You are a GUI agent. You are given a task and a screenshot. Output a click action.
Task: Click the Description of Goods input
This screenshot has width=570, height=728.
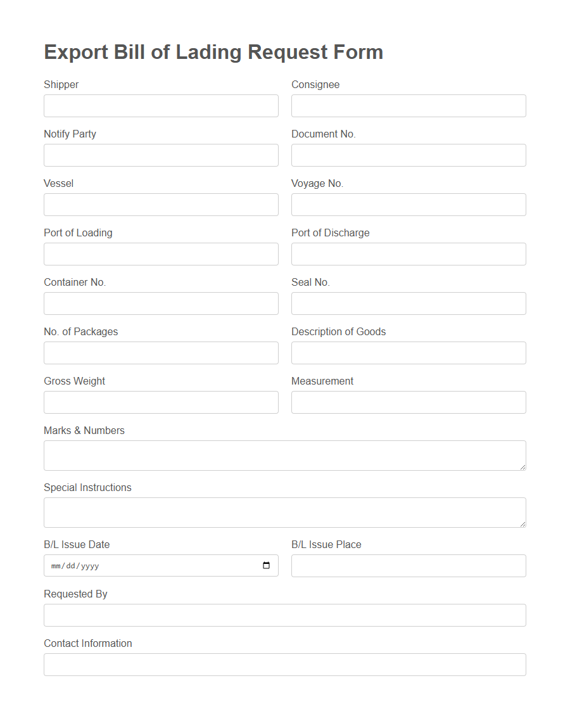tap(408, 353)
